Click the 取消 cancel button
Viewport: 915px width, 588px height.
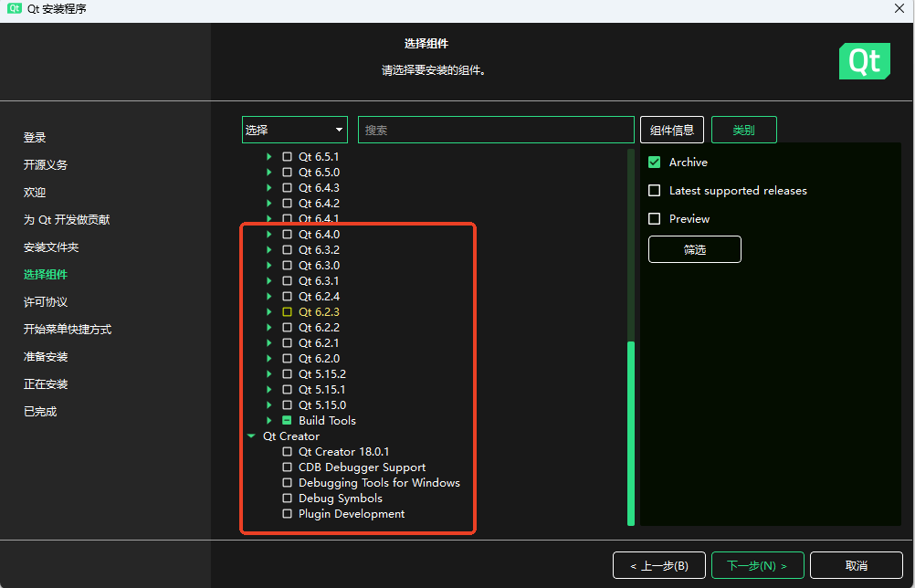tap(856, 565)
